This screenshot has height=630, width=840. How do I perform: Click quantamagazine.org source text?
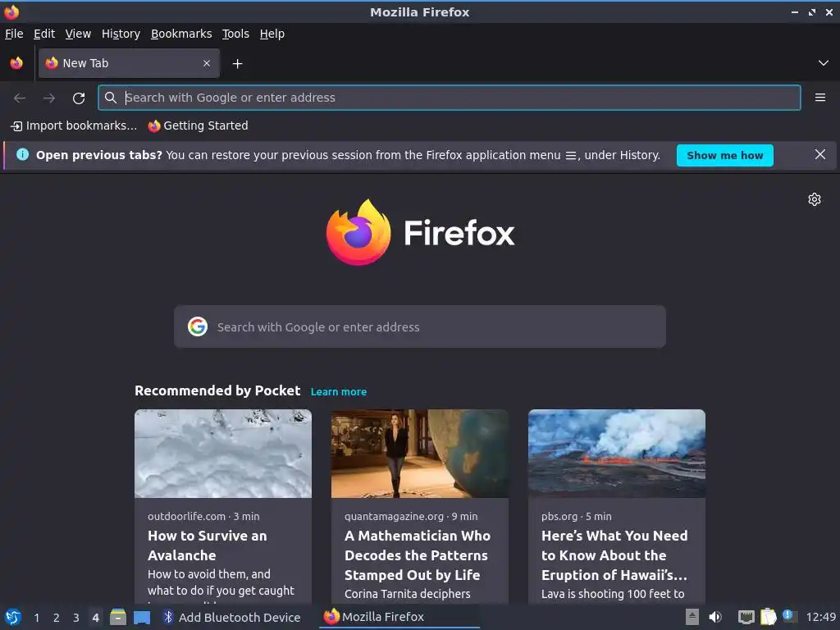pos(394,517)
